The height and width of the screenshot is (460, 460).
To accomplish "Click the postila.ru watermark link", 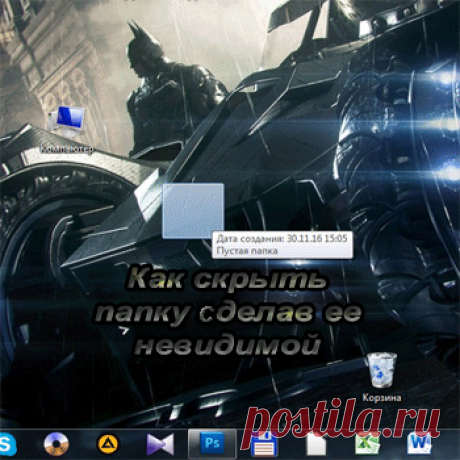I will [341, 422].
